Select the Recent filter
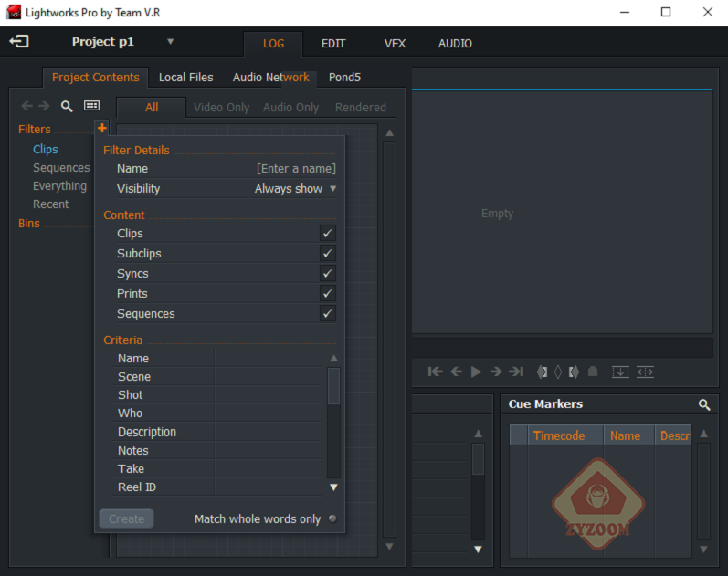Screen dimensions: 728x576 [x=50, y=204]
